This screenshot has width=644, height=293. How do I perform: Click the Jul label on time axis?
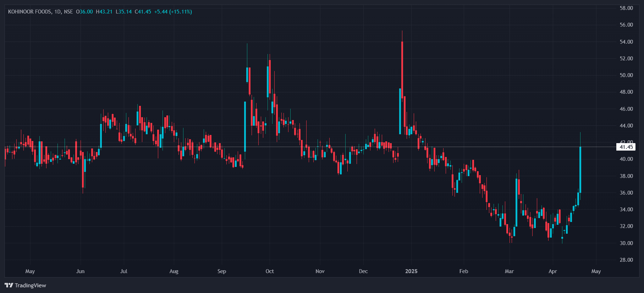pyautogui.click(x=124, y=271)
